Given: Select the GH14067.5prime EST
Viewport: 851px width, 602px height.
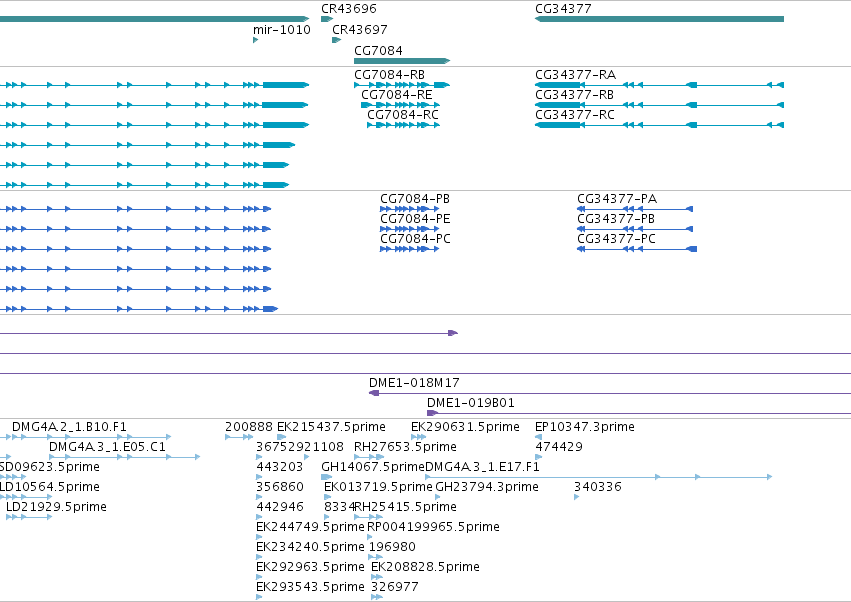Looking at the screenshot, I should 373,467.
